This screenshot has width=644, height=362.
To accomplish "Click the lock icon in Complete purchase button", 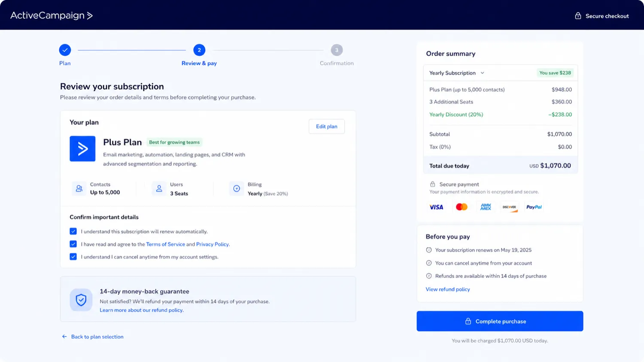I will (468, 321).
